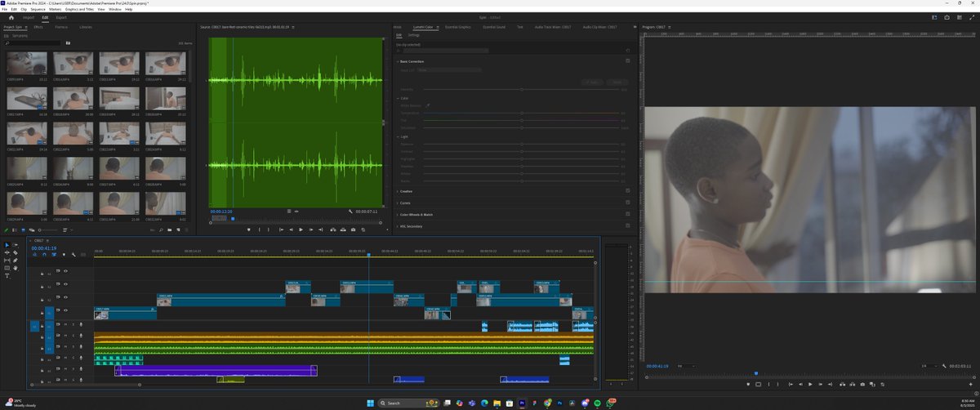
Task: Select the Ripple Edit tool
Action: point(7,252)
